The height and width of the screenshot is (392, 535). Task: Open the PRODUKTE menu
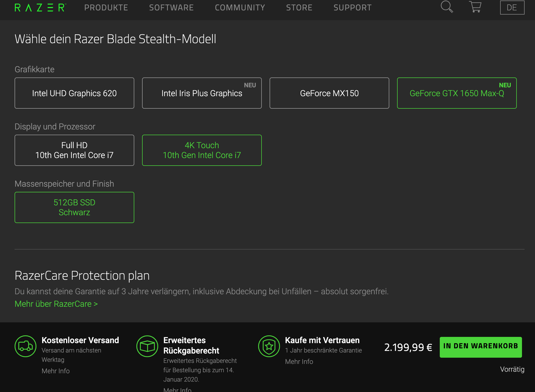(106, 7)
